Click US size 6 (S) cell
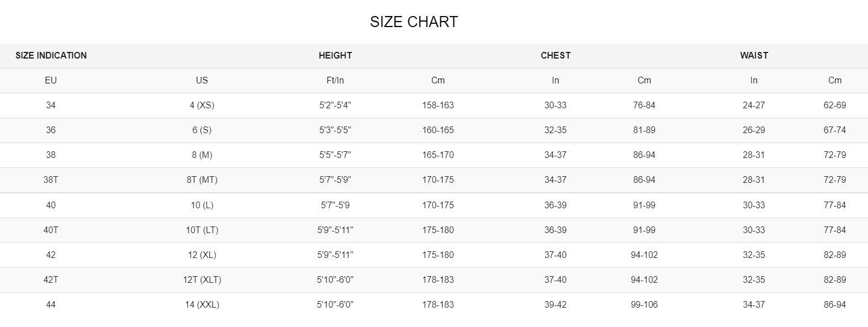 click(x=202, y=130)
